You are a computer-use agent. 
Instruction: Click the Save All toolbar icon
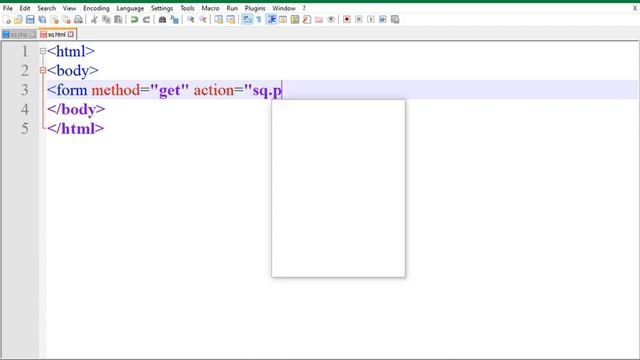42,20
